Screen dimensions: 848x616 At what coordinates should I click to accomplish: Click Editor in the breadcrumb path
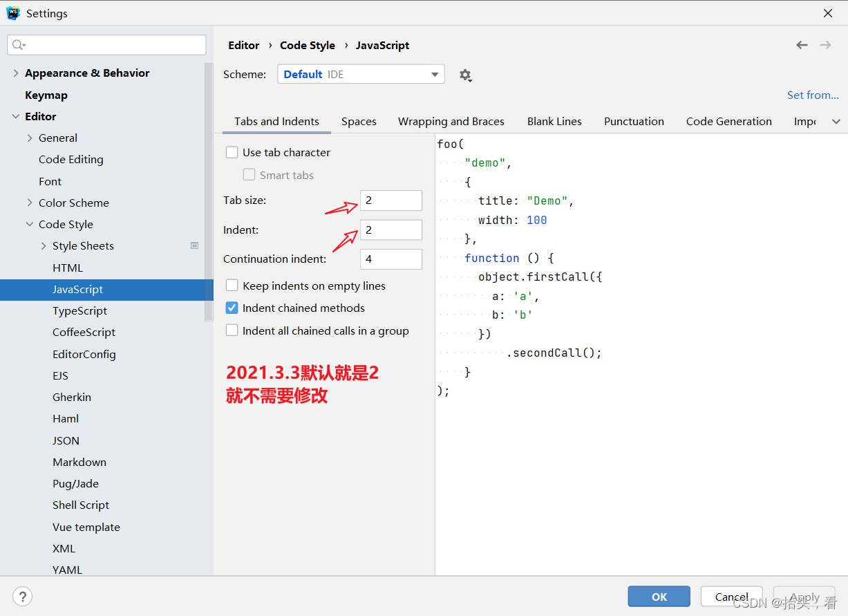[244, 45]
